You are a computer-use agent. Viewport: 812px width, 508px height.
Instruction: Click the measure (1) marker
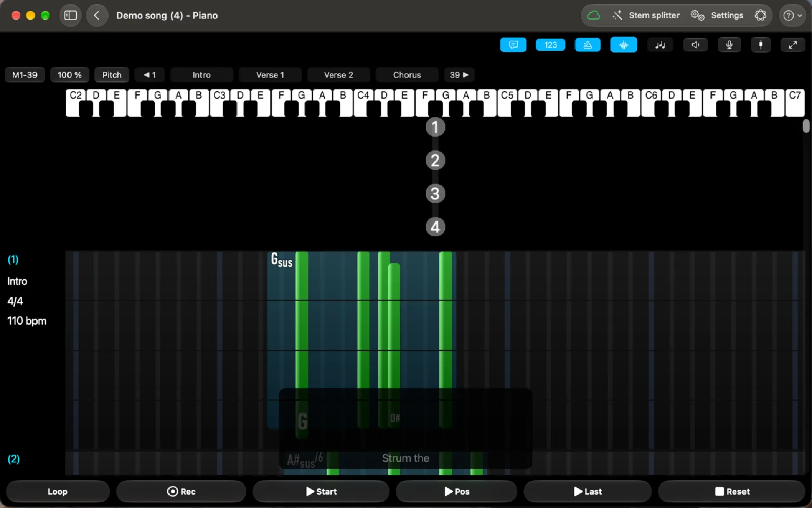pos(13,260)
